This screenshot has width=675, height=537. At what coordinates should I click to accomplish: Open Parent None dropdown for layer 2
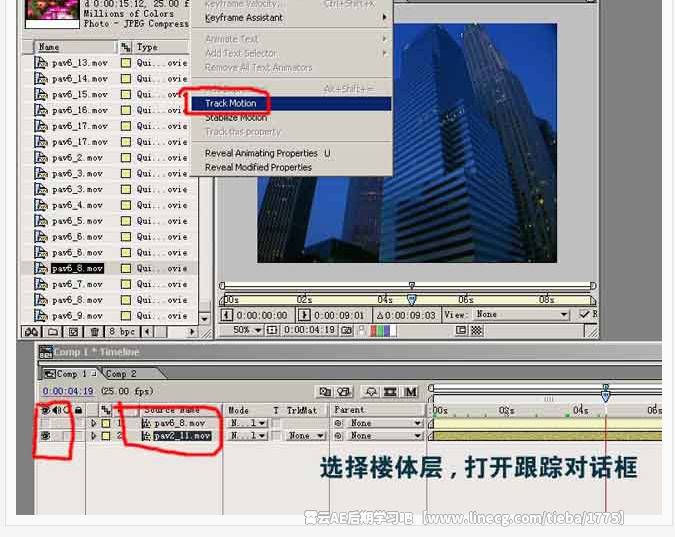click(384, 436)
